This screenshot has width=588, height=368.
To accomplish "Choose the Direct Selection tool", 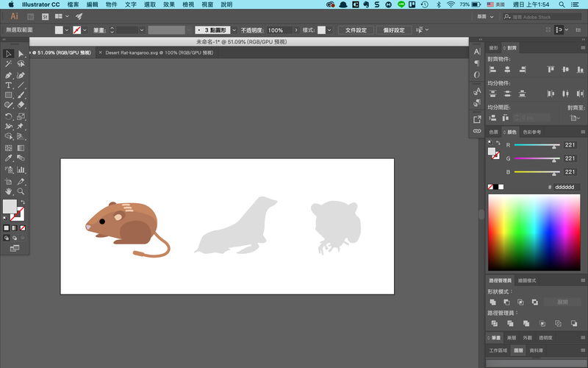I will click(x=21, y=54).
